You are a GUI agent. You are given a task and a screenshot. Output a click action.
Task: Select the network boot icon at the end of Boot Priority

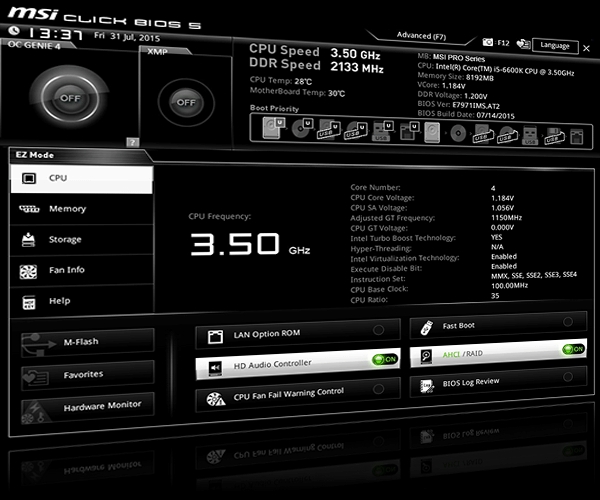[x=576, y=137]
